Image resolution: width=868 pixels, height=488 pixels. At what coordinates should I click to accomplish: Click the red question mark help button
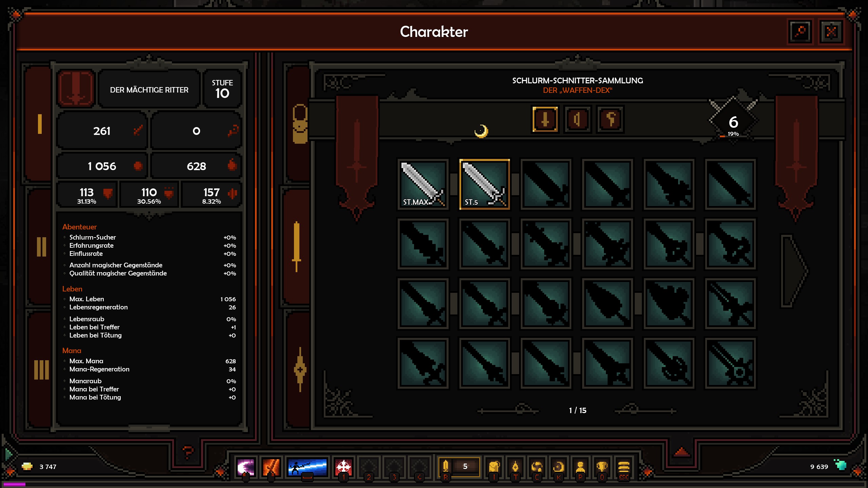188,452
